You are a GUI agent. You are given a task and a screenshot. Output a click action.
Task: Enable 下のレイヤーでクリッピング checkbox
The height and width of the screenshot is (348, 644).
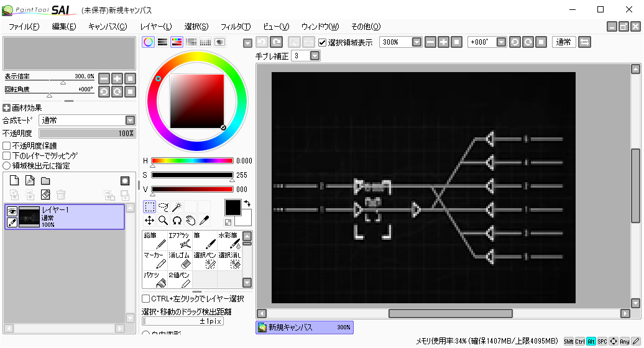pyautogui.click(x=7, y=155)
